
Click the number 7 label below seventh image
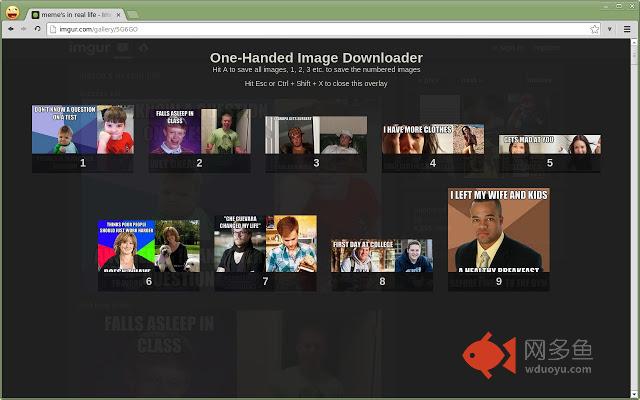(266, 282)
